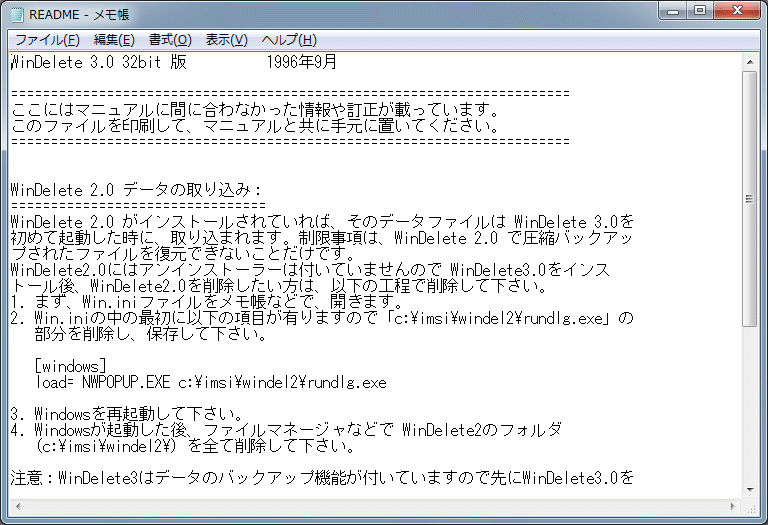Open the 表示(V) menu
768x525 pixels.
226,40
